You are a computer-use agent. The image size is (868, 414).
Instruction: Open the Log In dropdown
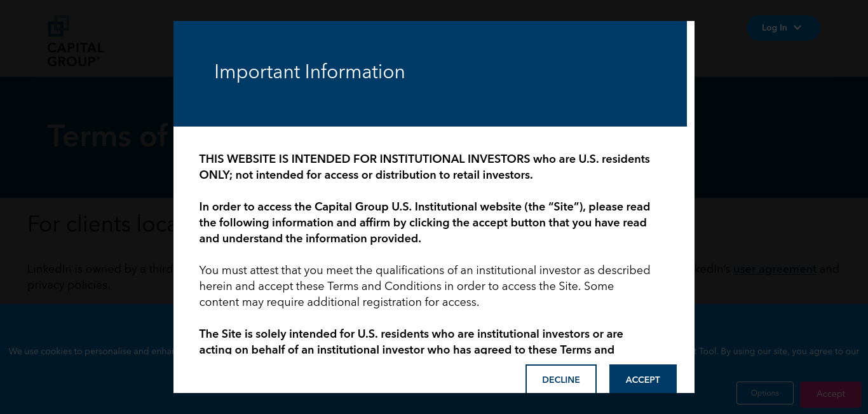click(783, 28)
